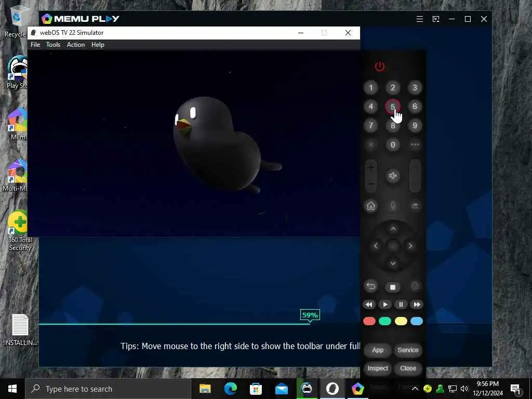
Task: Click the Inspect button on the remote
Action: (378, 368)
